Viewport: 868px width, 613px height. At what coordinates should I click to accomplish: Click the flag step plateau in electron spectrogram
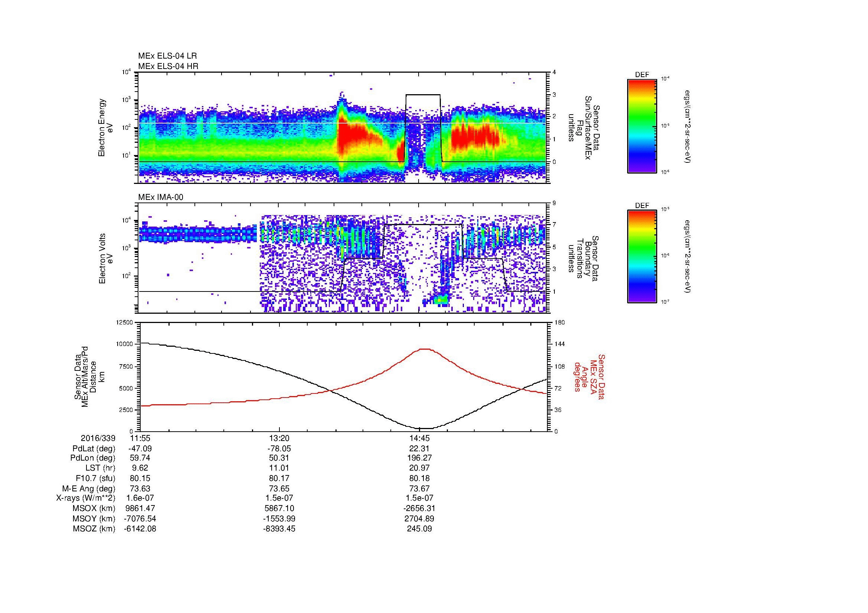pos(423,95)
